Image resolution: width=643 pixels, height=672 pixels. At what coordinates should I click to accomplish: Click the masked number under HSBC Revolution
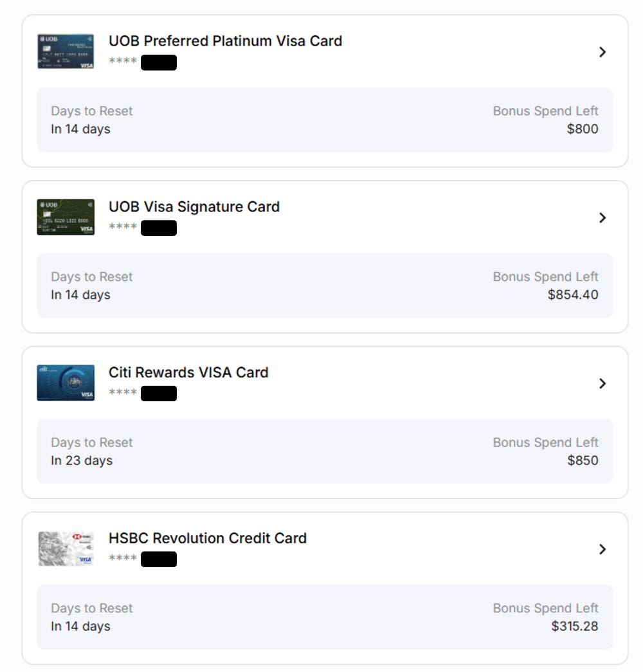[143, 559]
